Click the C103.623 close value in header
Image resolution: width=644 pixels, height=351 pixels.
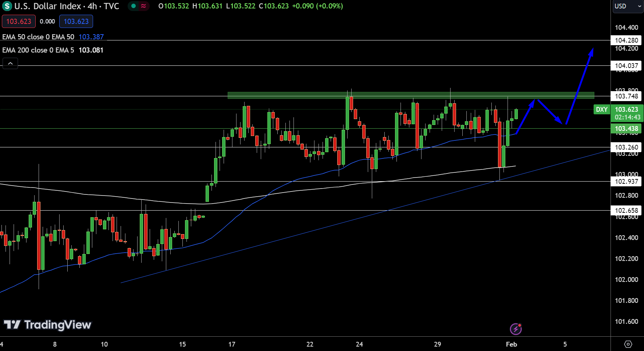click(x=274, y=6)
